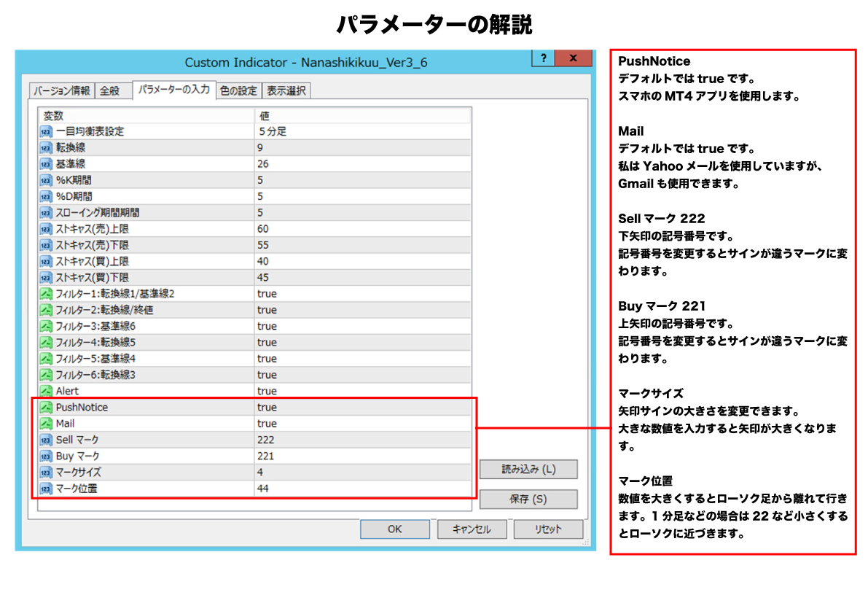Click the icon beside %D期間 row
Viewport: 868px width, 614px height.
(46, 197)
